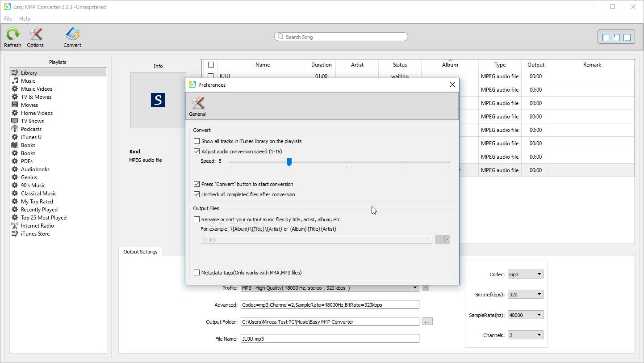This screenshot has width=644, height=363.
Task: Open the File menu
Action: tap(8, 19)
